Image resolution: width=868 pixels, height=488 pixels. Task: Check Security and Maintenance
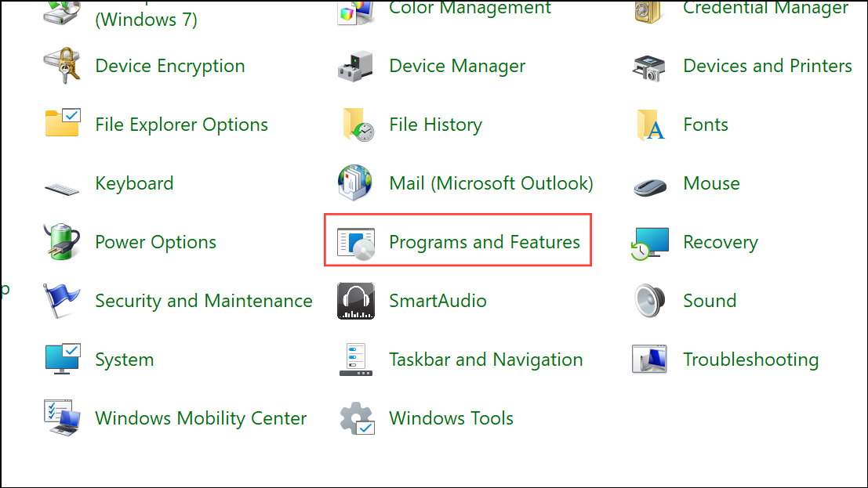tap(203, 301)
